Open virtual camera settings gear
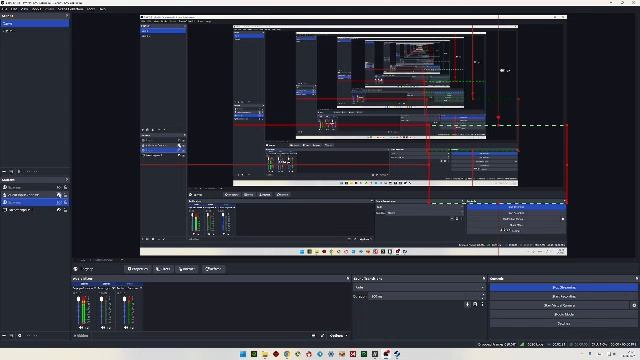Screen dimensions: 640x360 pos(634,305)
